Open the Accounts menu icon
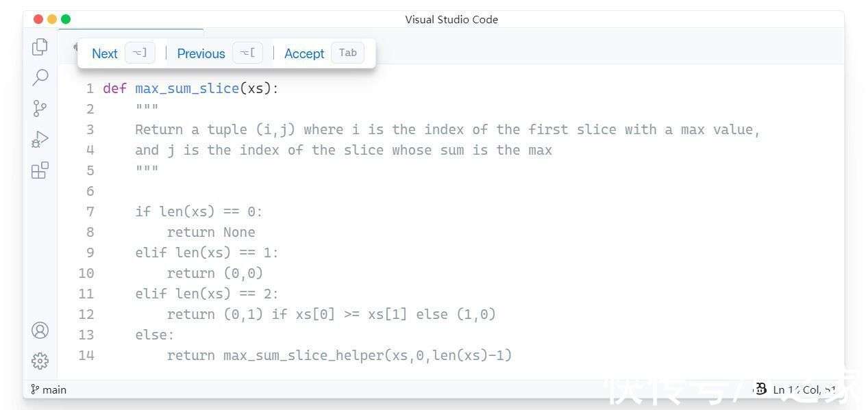868x410 pixels. point(39,330)
